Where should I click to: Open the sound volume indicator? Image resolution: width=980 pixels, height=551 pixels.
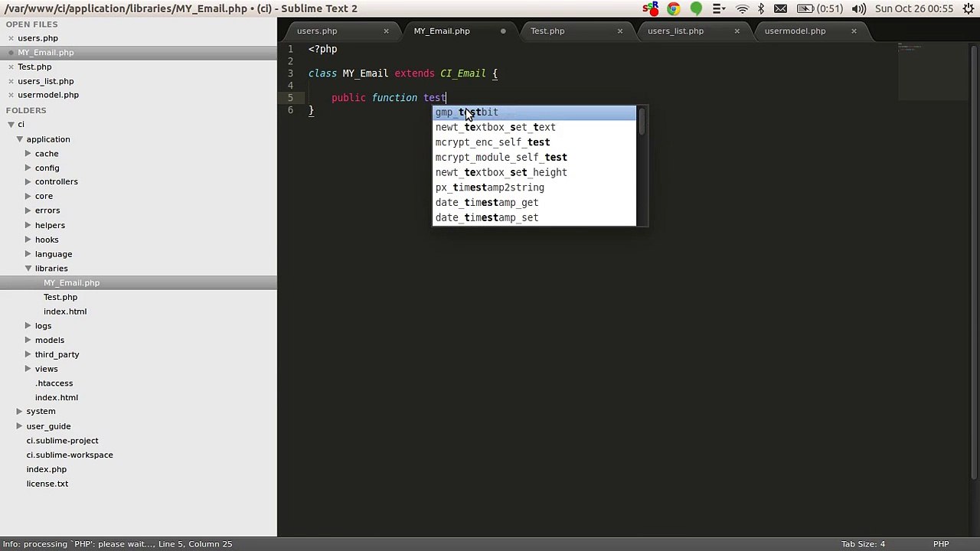(x=859, y=8)
